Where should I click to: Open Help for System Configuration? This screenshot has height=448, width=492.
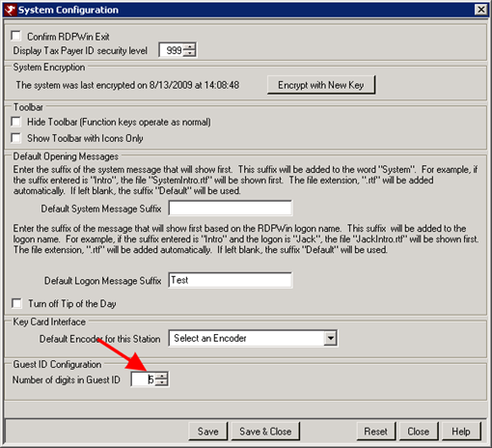461,432
